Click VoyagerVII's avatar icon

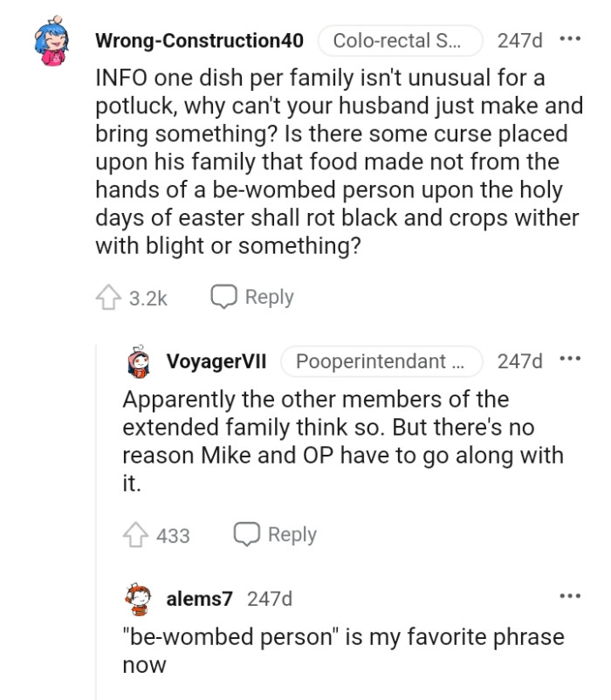pyautogui.click(x=137, y=361)
